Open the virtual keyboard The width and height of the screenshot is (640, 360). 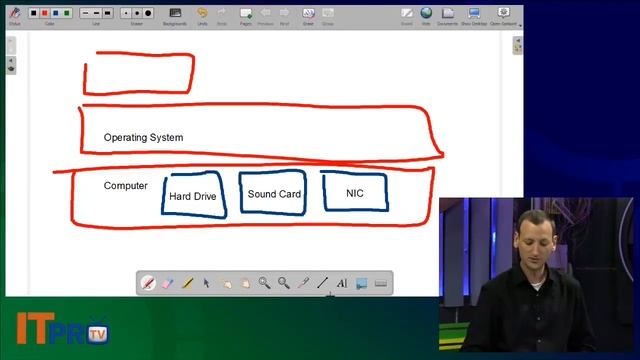(x=381, y=282)
